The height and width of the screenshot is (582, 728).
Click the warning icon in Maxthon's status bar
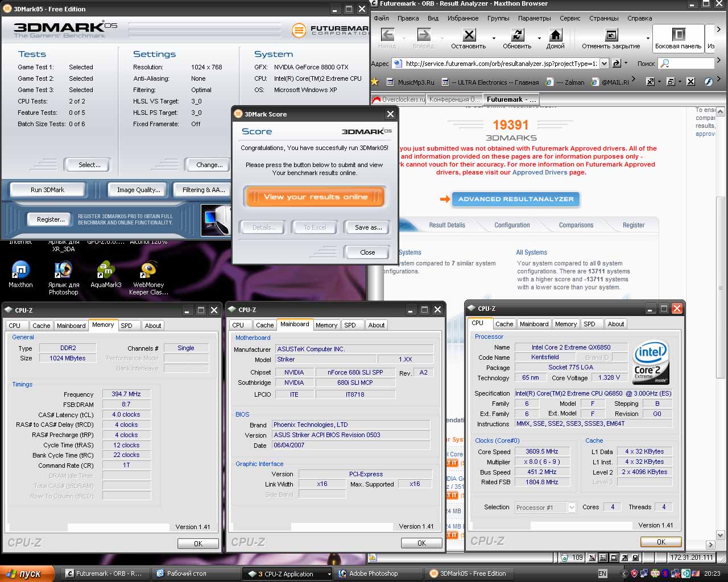[373, 558]
